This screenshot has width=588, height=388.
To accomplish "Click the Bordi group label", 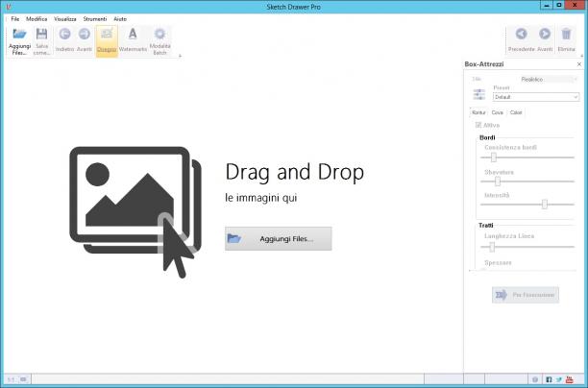I will tap(487, 137).
